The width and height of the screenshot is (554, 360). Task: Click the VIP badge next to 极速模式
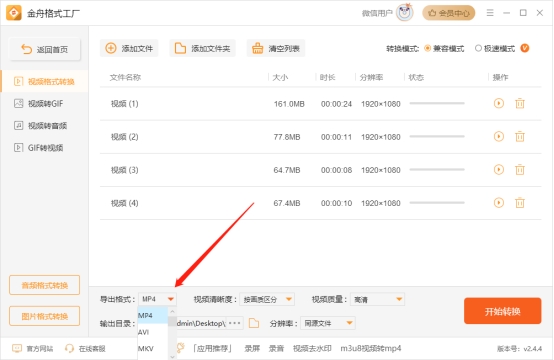coord(525,48)
